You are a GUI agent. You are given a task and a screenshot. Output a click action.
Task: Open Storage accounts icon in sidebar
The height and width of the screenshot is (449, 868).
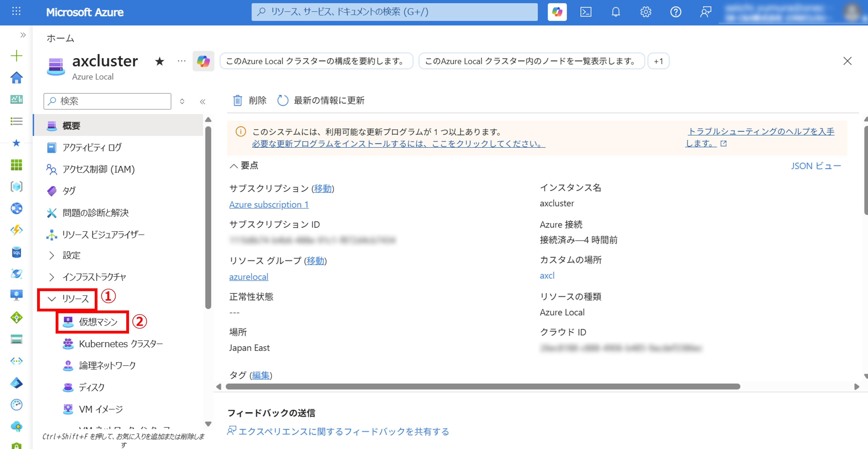pyautogui.click(x=17, y=339)
